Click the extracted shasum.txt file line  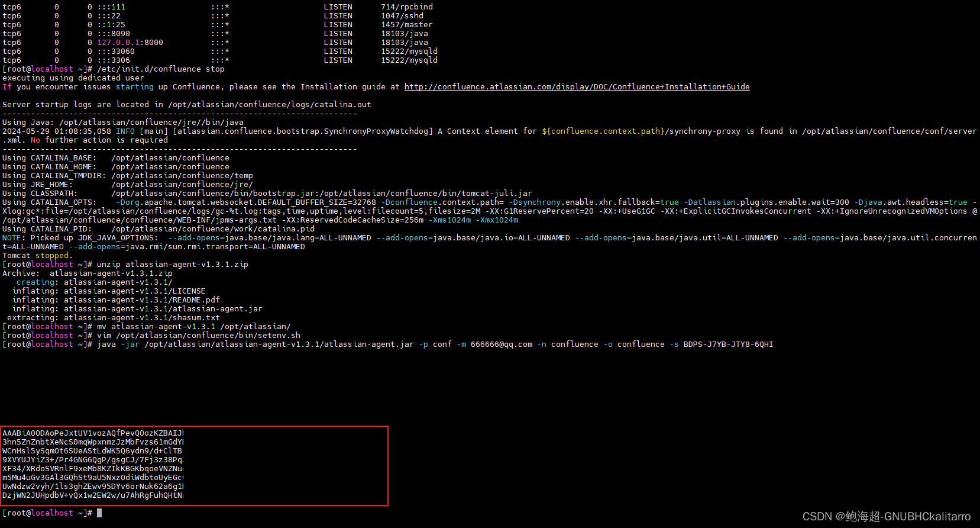(114, 318)
